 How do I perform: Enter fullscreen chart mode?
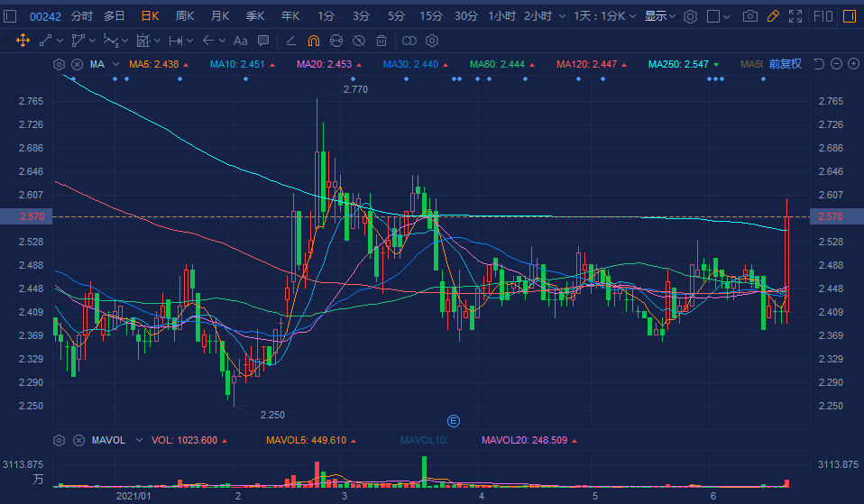[x=795, y=16]
